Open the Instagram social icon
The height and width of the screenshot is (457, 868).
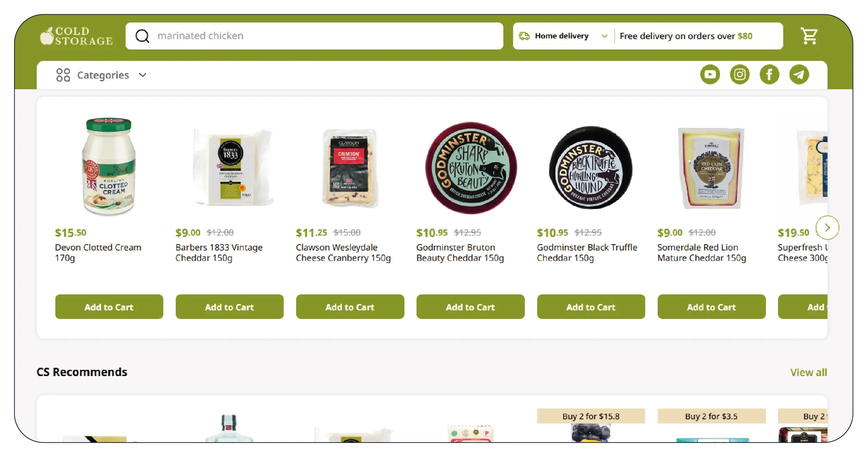pyautogui.click(x=740, y=74)
